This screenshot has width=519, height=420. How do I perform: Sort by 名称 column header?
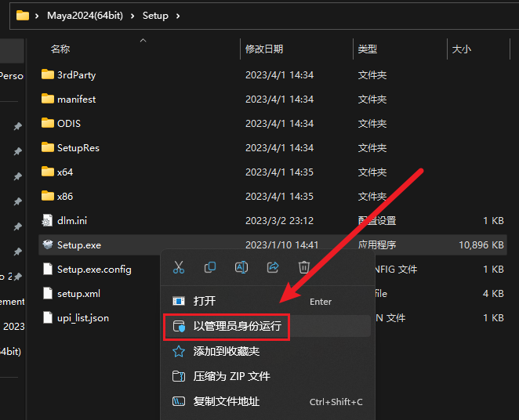60,49
